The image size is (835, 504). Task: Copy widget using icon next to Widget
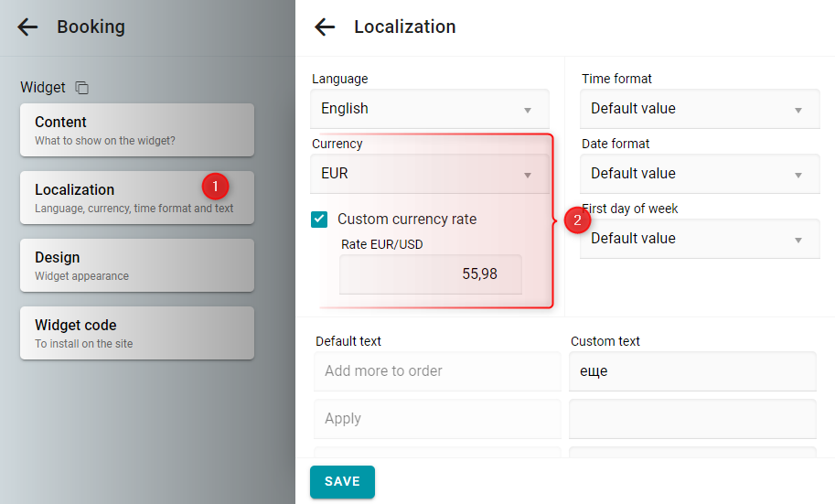tap(82, 88)
